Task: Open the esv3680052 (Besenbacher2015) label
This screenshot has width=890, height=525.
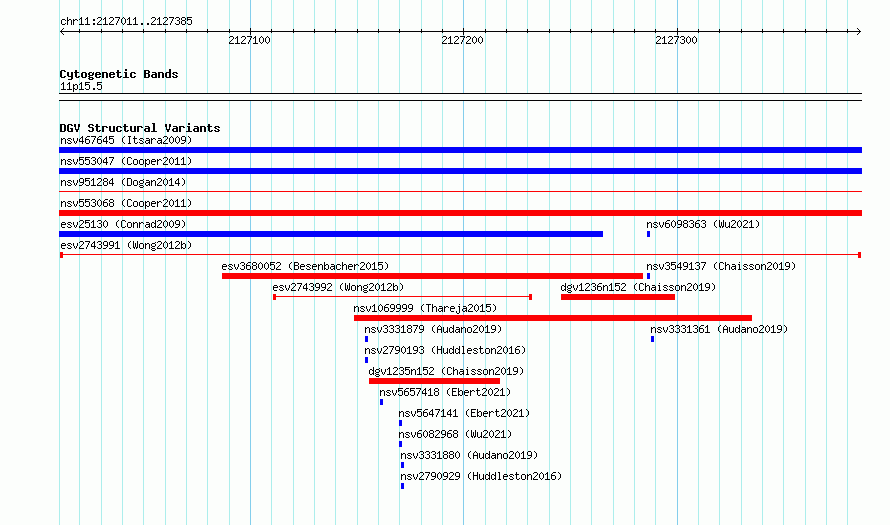Action: coord(305,266)
